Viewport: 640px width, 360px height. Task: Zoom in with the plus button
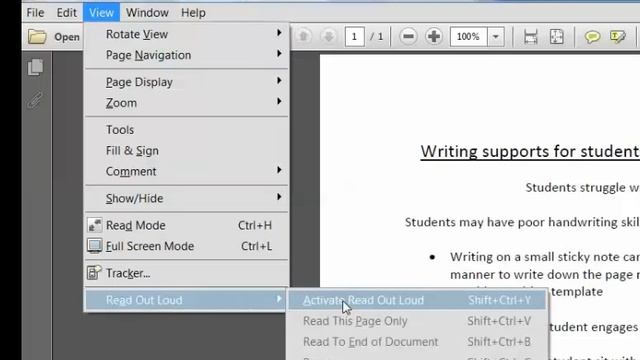[x=433, y=37]
